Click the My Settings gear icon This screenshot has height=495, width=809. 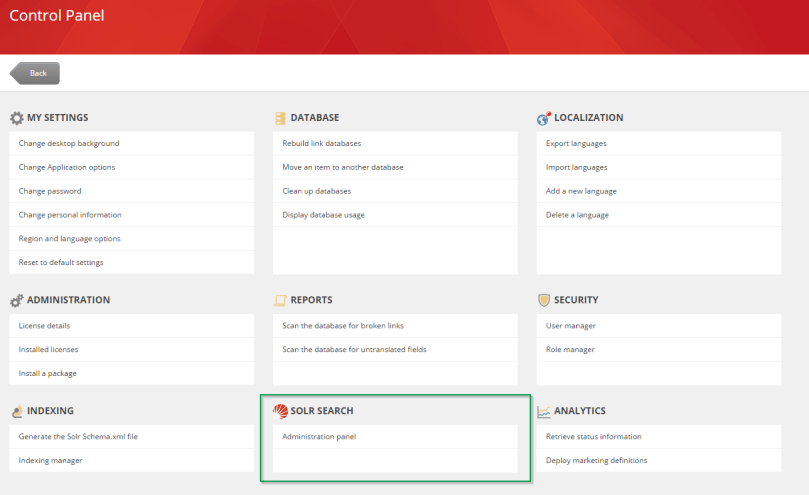point(17,118)
